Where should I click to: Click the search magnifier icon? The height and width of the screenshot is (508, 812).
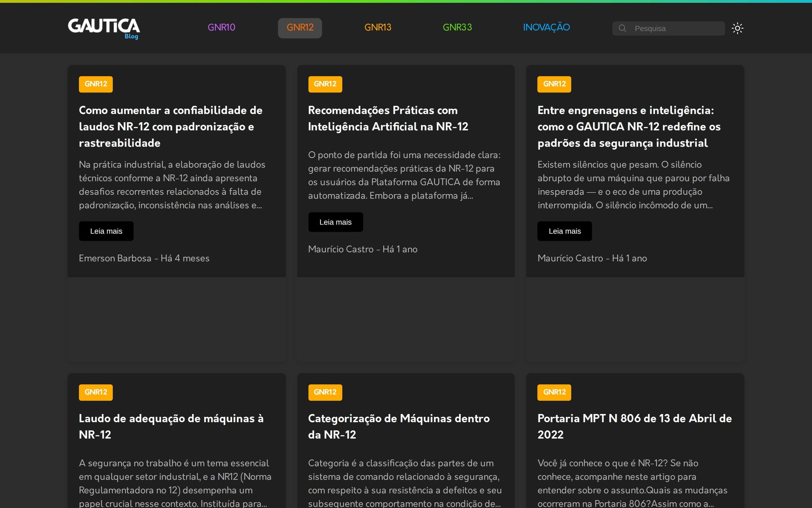coord(622,28)
